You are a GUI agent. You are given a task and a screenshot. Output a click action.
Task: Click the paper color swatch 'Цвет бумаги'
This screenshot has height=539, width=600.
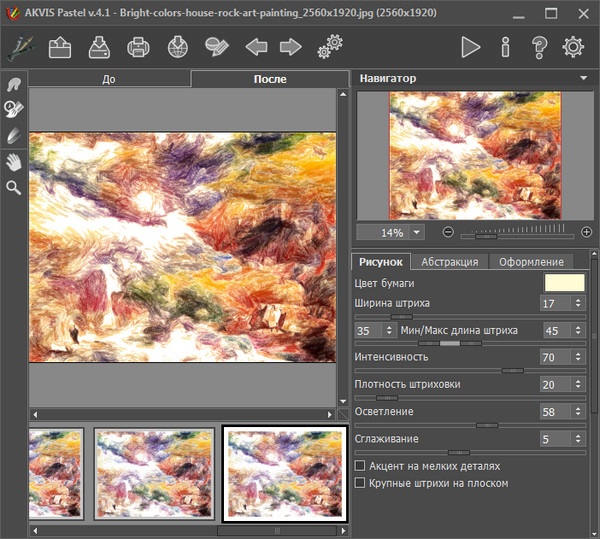point(563,283)
